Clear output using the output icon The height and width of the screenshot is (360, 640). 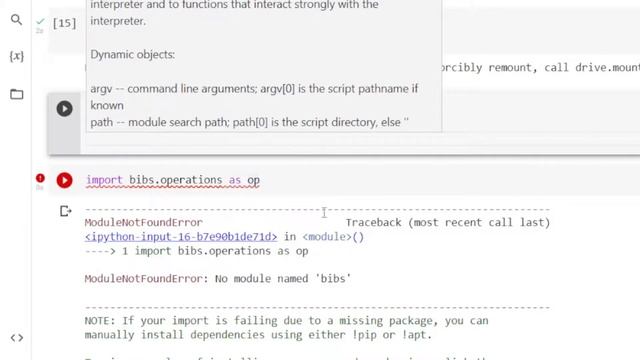click(66, 211)
